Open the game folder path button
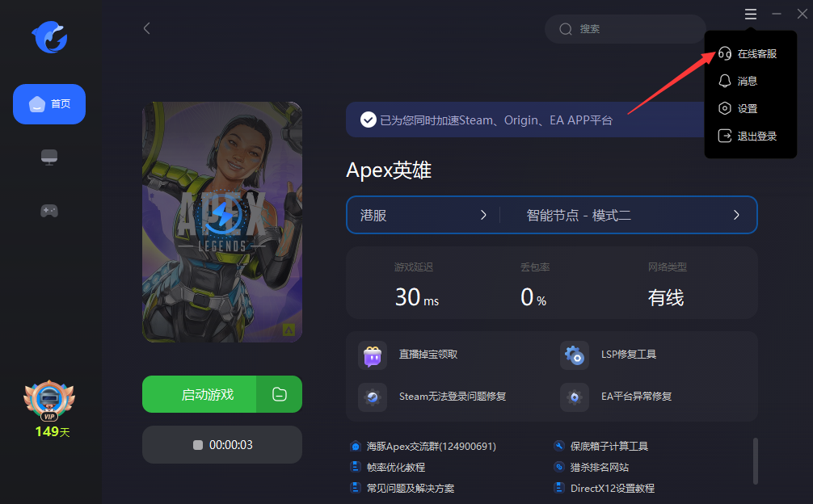 [280, 394]
